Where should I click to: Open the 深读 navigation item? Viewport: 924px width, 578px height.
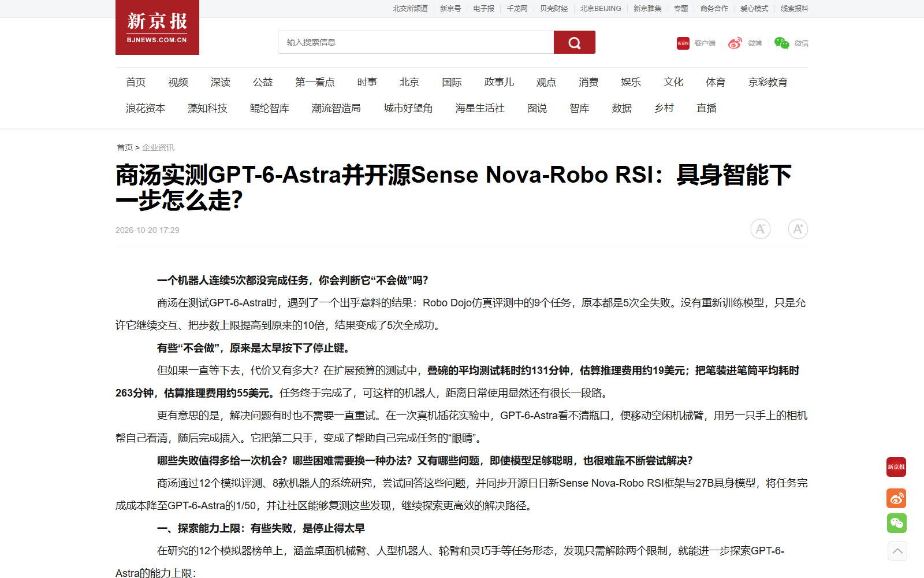(221, 82)
